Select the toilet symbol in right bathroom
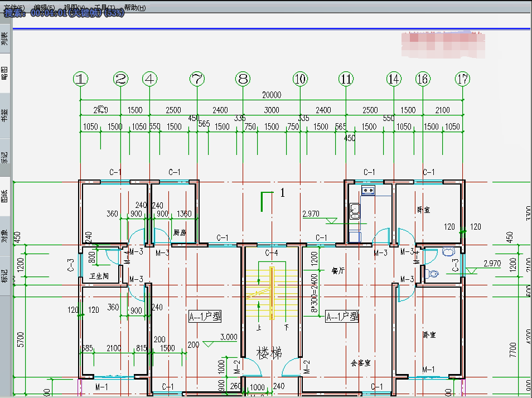The width and height of the screenshot is (532, 398). coord(432,273)
